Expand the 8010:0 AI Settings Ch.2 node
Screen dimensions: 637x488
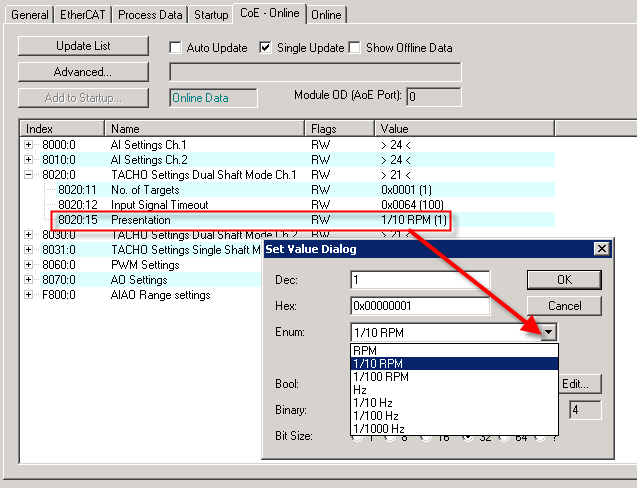pos(28,160)
